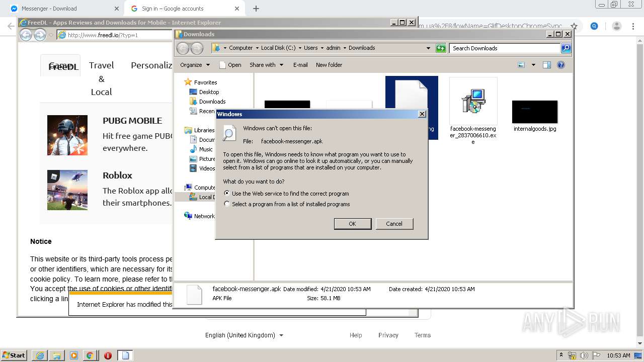644x362 pixels.
Task: Expand the Computer breadcrumb arrow
Action: point(257,48)
